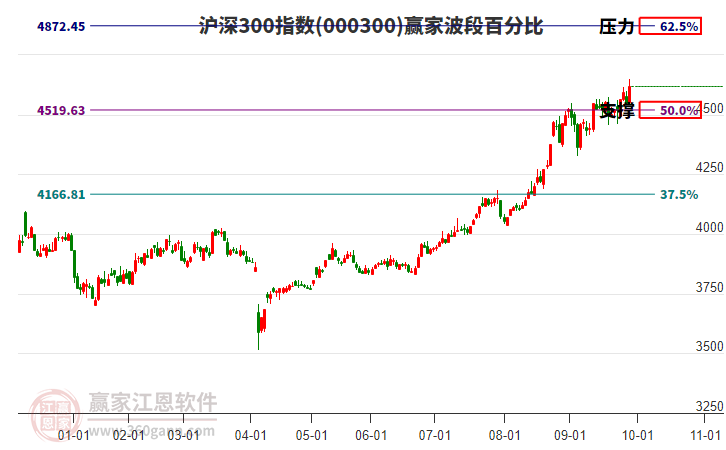Image resolution: width=726 pixels, height=450 pixels.
Task: Click the 4250 y-axis value
Action: tap(709, 168)
